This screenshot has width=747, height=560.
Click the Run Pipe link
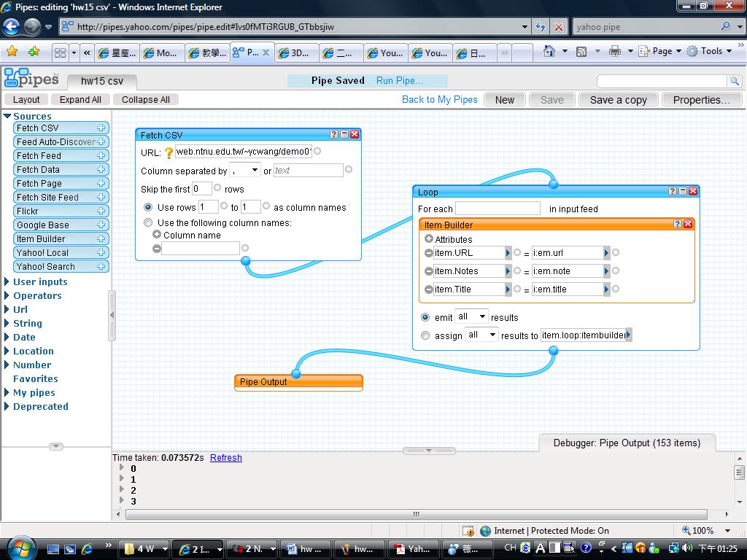(400, 80)
